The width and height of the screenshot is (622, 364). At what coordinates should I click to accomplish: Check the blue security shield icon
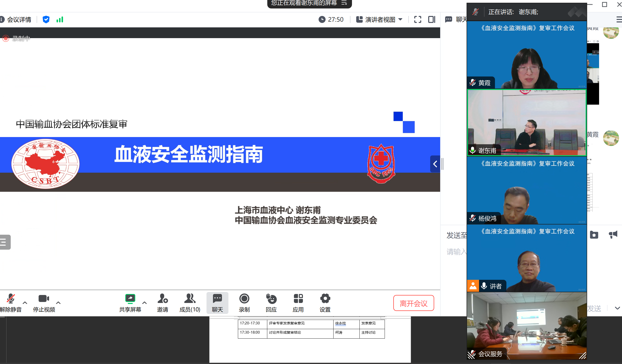(x=46, y=19)
